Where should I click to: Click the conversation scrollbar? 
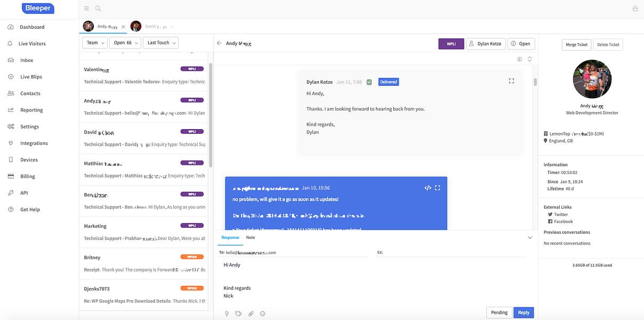[535, 82]
